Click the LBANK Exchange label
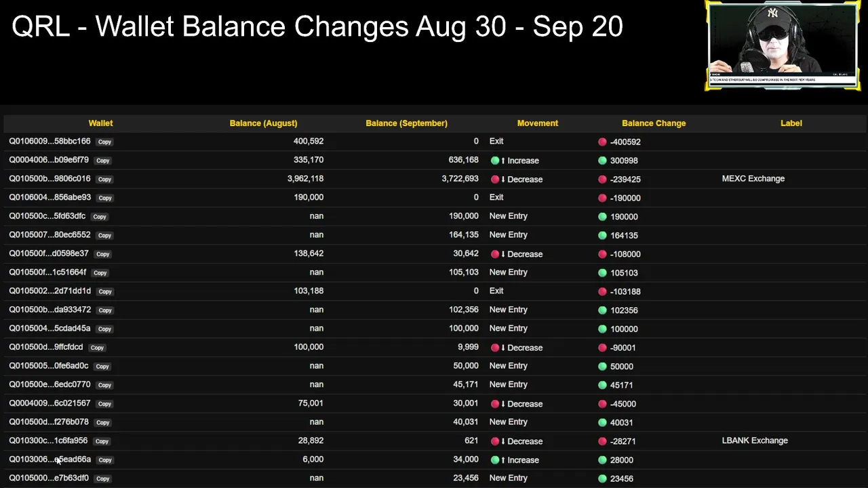Image resolution: width=868 pixels, height=488 pixels. click(755, 441)
